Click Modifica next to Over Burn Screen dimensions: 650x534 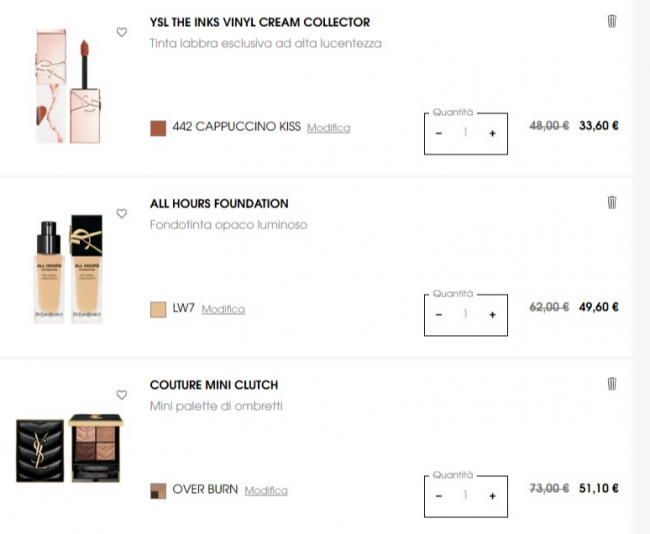coord(266,490)
